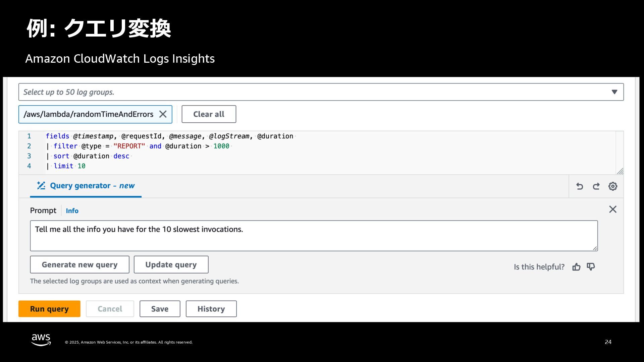Expand the log groups dropdown arrow

click(614, 92)
